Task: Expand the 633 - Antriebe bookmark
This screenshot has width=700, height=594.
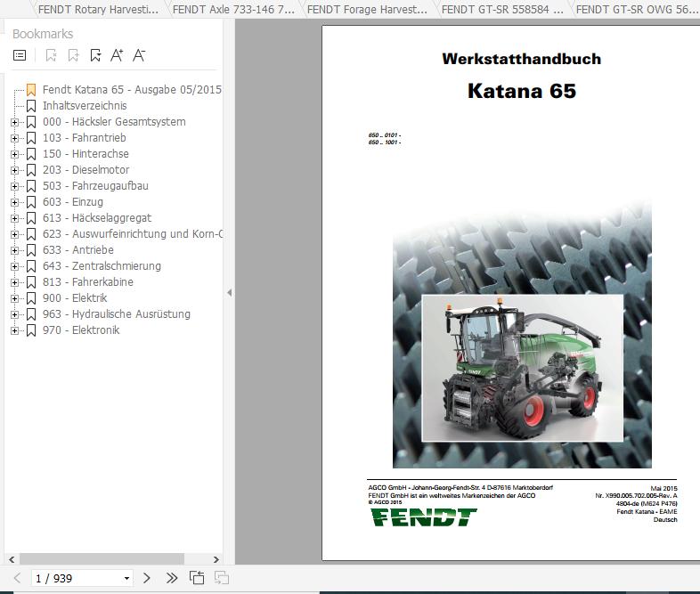Action: [15, 251]
